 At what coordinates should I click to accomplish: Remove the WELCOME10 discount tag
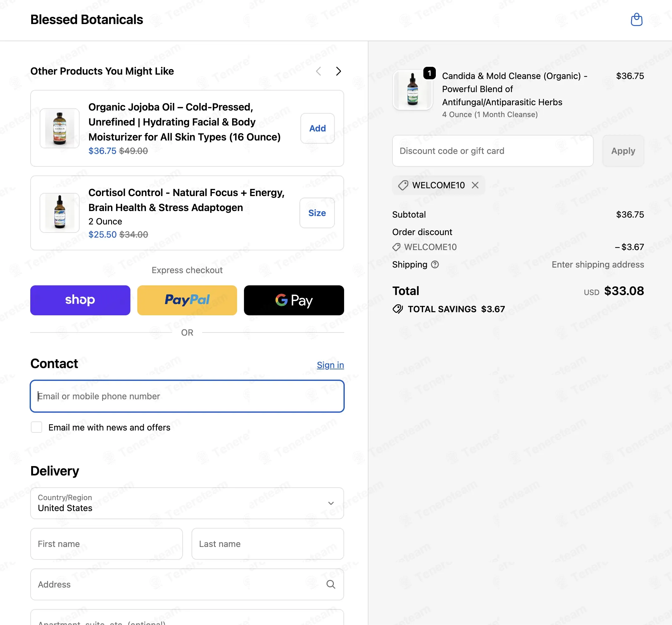475,185
